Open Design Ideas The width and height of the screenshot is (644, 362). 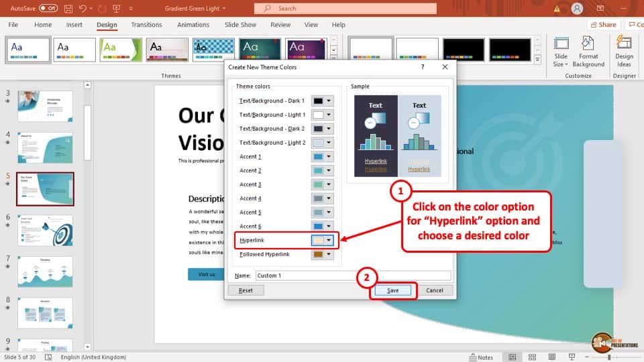click(x=624, y=52)
